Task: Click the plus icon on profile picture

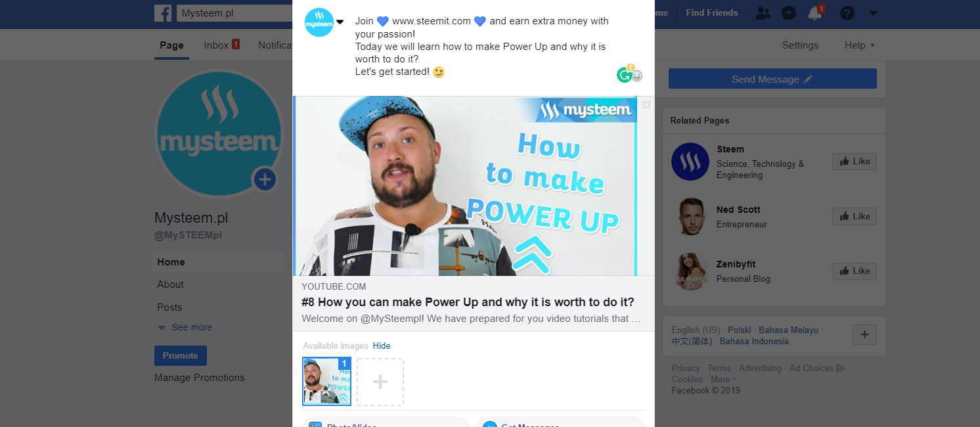Action: (x=265, y=179)
